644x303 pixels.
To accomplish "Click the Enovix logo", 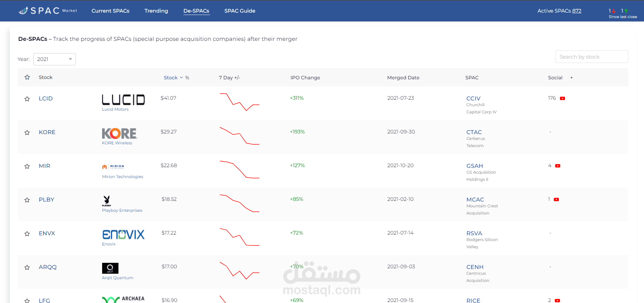I will coord(123,234).
